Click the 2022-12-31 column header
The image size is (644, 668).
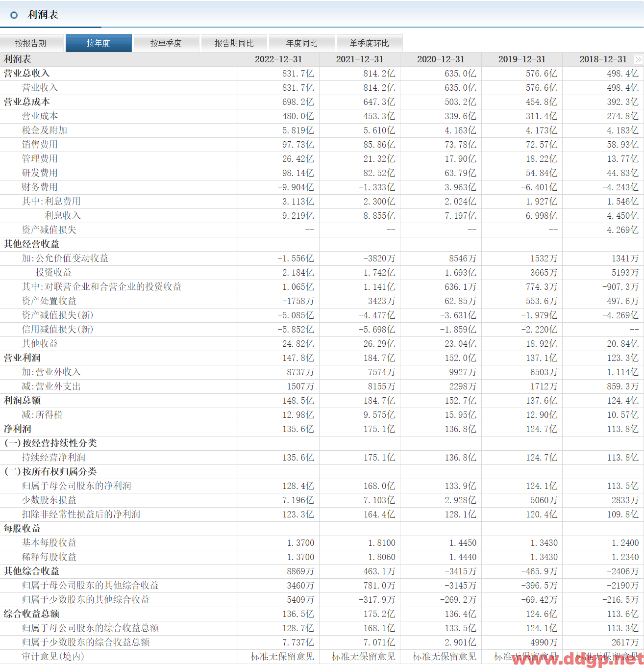point(278,59)
